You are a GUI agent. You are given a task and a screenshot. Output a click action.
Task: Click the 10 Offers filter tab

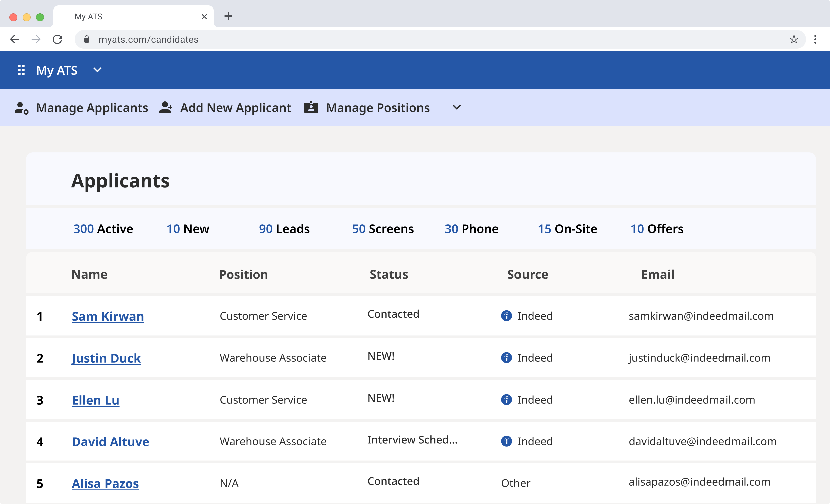pos(656,228)
